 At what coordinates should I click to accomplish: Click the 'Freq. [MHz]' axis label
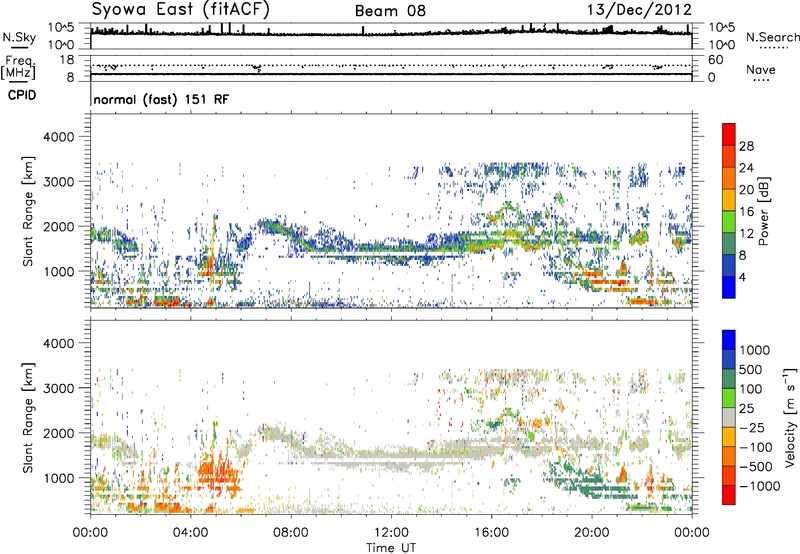18,67
